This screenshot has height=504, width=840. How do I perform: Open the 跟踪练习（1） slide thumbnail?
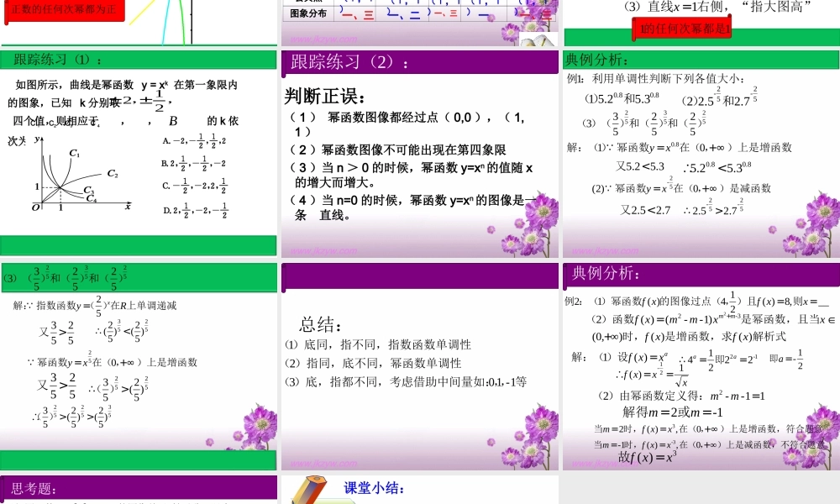tap(139, 153)
